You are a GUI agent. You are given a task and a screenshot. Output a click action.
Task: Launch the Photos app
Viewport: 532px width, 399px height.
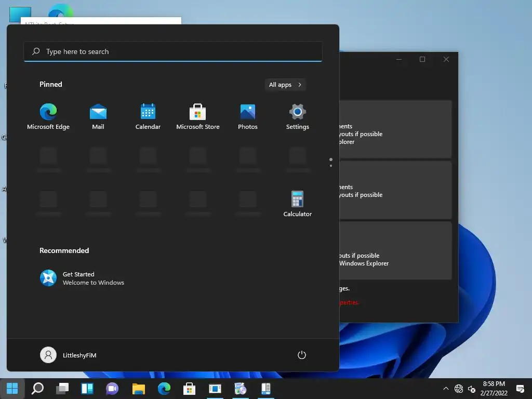248,116
